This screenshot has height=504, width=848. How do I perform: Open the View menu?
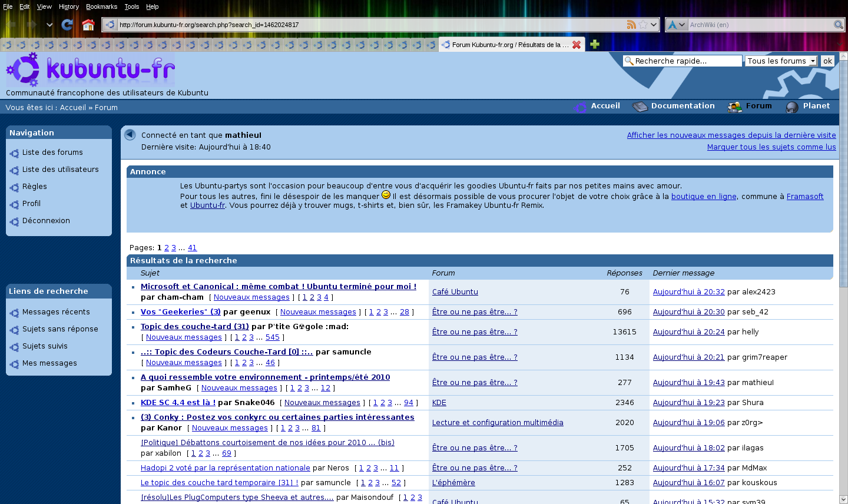[44, 6]
